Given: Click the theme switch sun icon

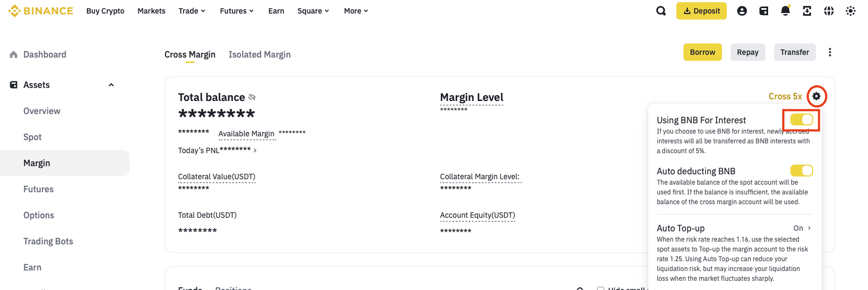Looking at the screenshot, I should [x=851, y=11].
